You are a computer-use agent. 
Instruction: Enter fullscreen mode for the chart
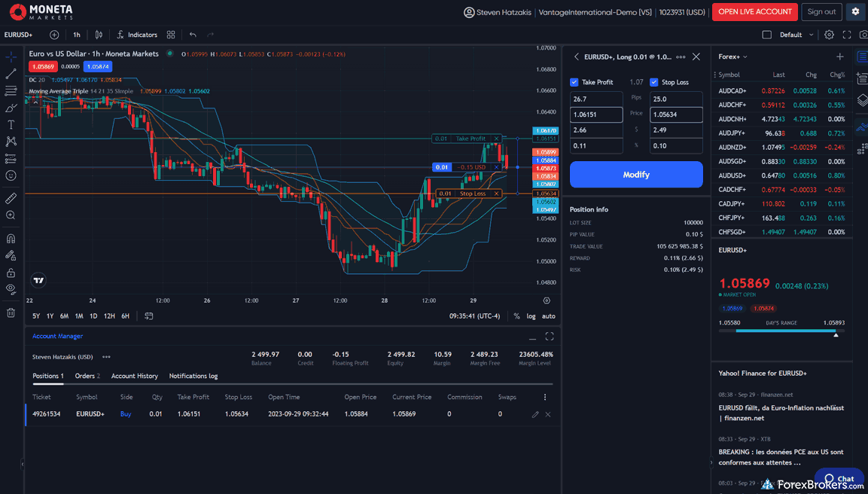coord(846,35)
